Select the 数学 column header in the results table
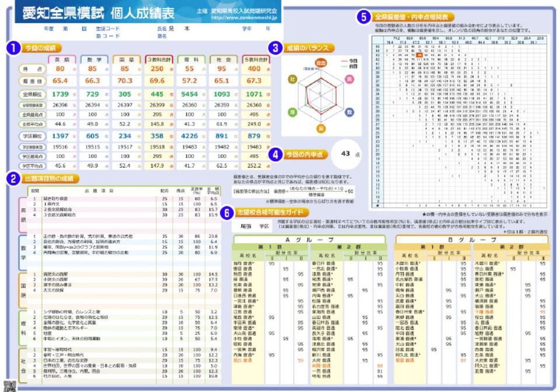Image resolution: width=560 pixels, height=392 pixels. point(94,60)
